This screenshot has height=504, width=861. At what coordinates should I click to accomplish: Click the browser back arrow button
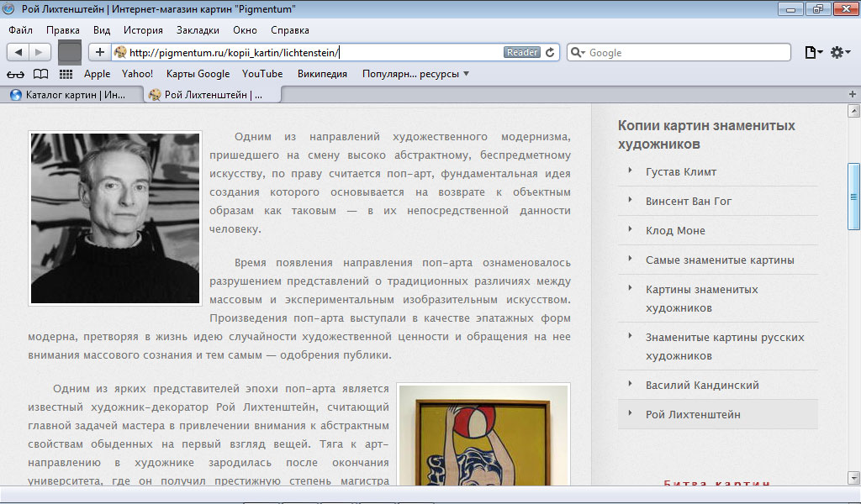(18, 52)
